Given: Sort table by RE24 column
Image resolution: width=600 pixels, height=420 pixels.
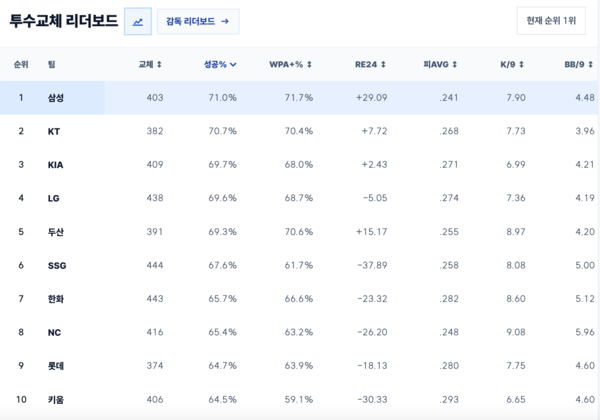Looking at the screenshot, I should (370, 64).
